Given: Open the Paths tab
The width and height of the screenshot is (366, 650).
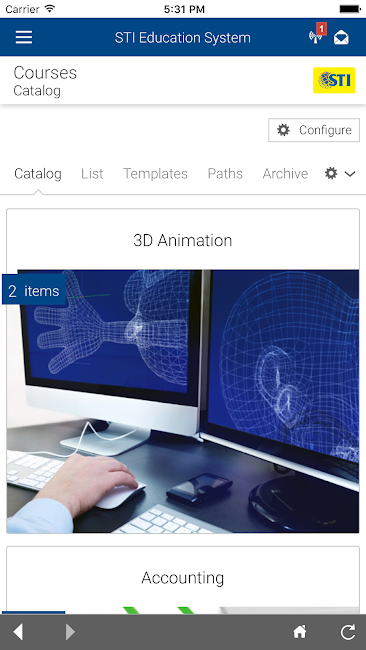Looking at the screenshot, I should (225, 173).
